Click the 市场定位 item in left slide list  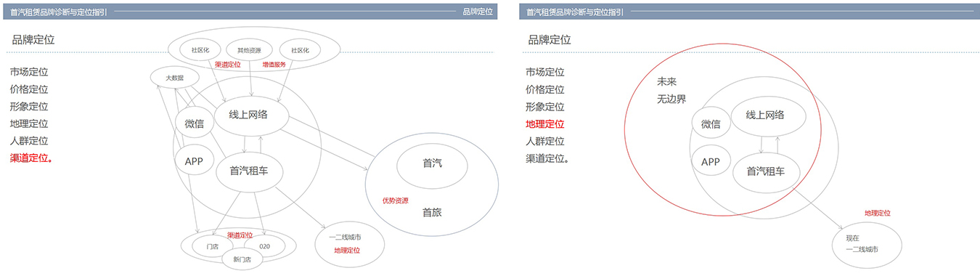(29, 72)
